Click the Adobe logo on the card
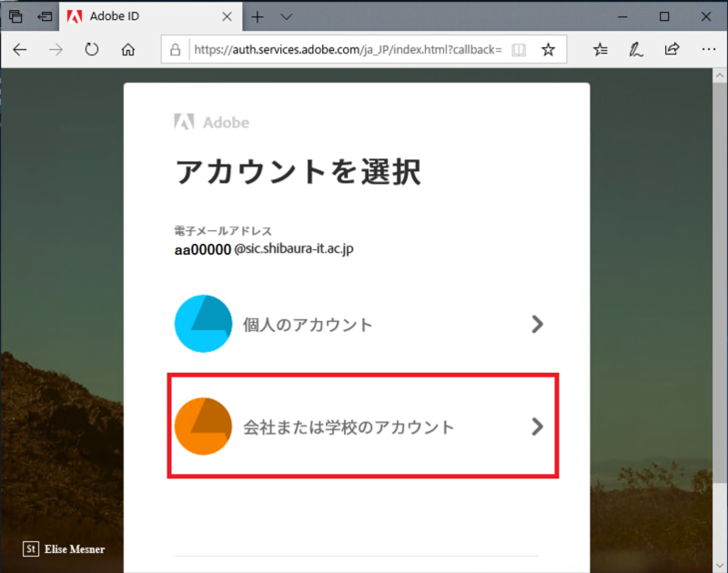Viewport: 728px width, 573px height. point(212,122)
